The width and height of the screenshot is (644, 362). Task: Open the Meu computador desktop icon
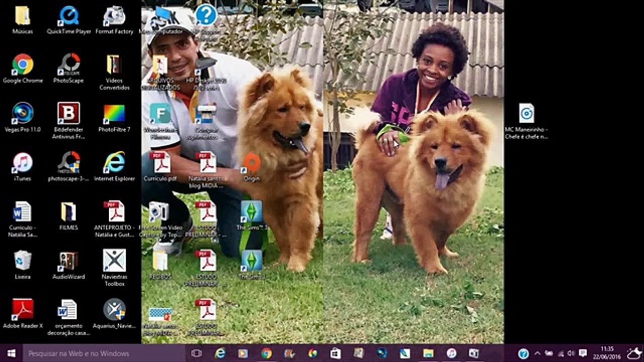pyautogui.click(x=162, y=20)
